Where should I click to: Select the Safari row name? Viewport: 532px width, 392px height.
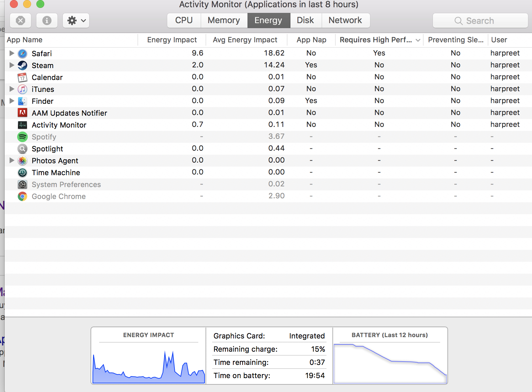coord(42,54)
